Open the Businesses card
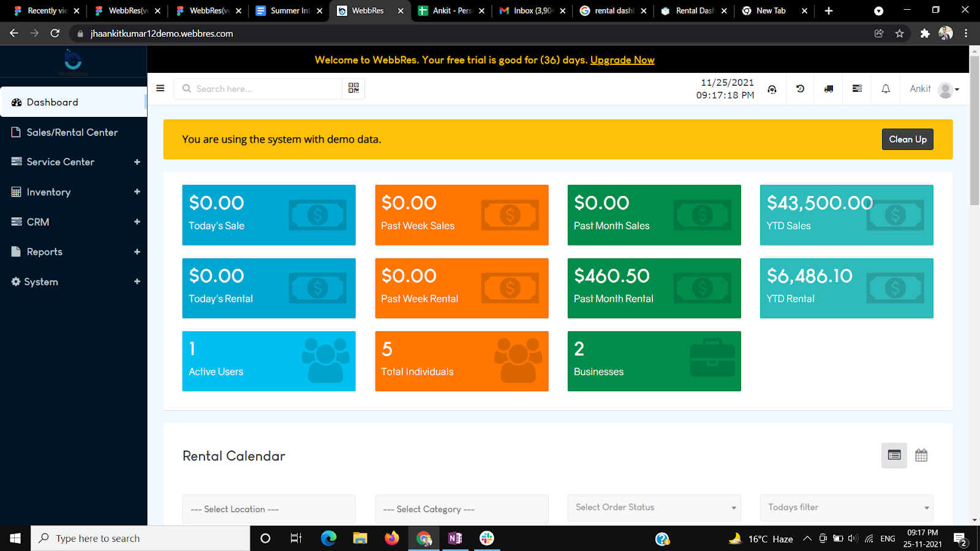Image resolution: width=980 pixels, height=551 pixels. [654, 361]
